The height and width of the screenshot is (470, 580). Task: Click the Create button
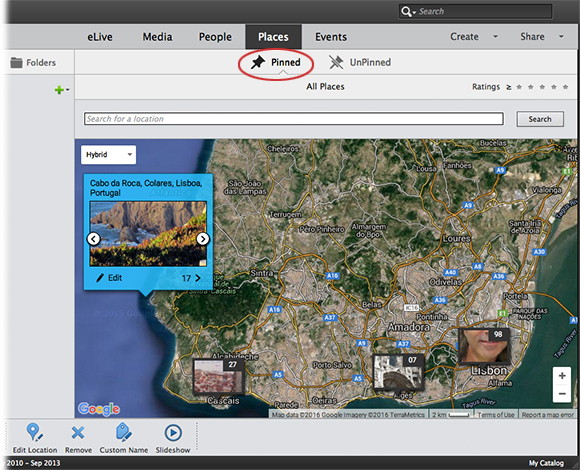(464, 37)
